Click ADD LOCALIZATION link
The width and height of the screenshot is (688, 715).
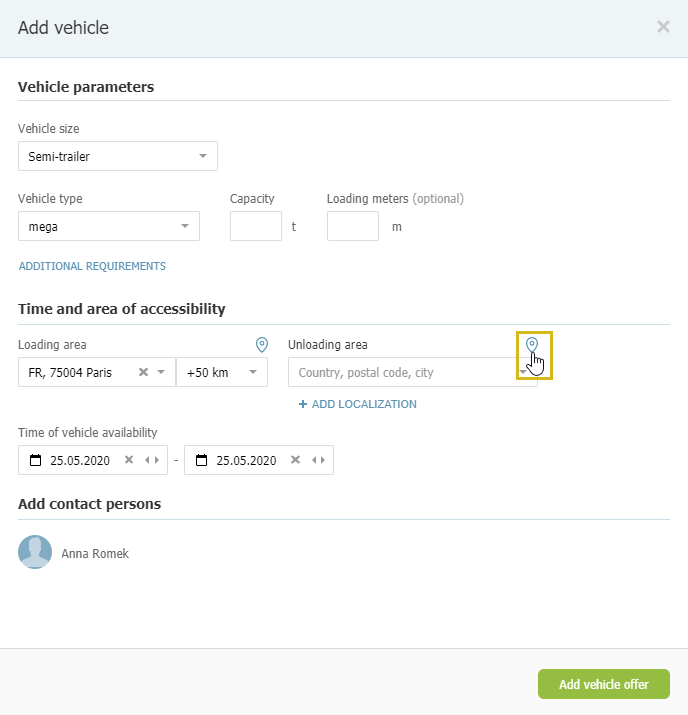[357, 404]
